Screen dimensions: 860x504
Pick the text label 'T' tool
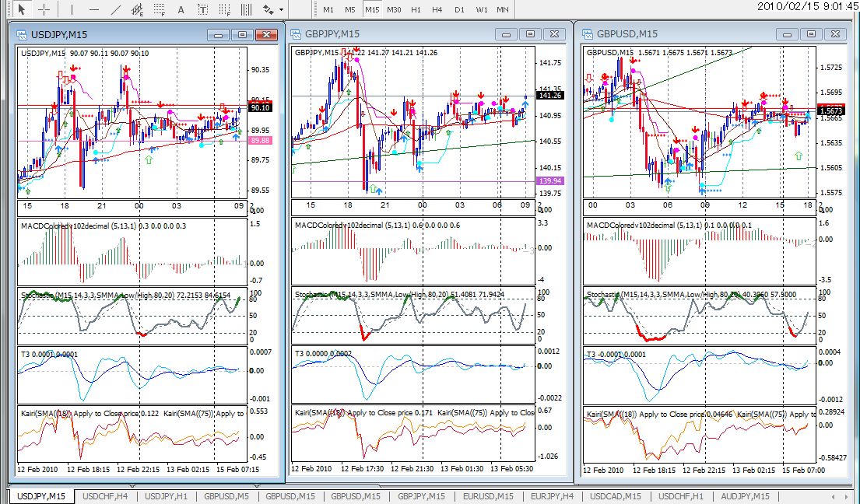[203, 9]
